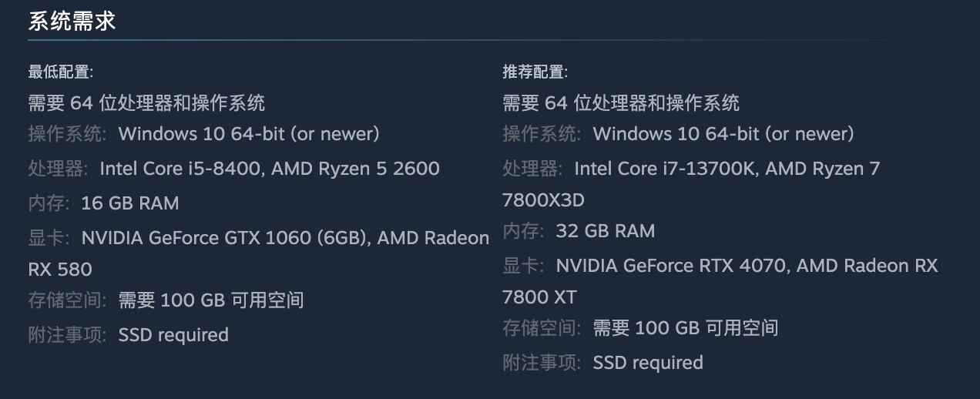
Task: Click the 7800X3D processor text
Action: (543, 200)
